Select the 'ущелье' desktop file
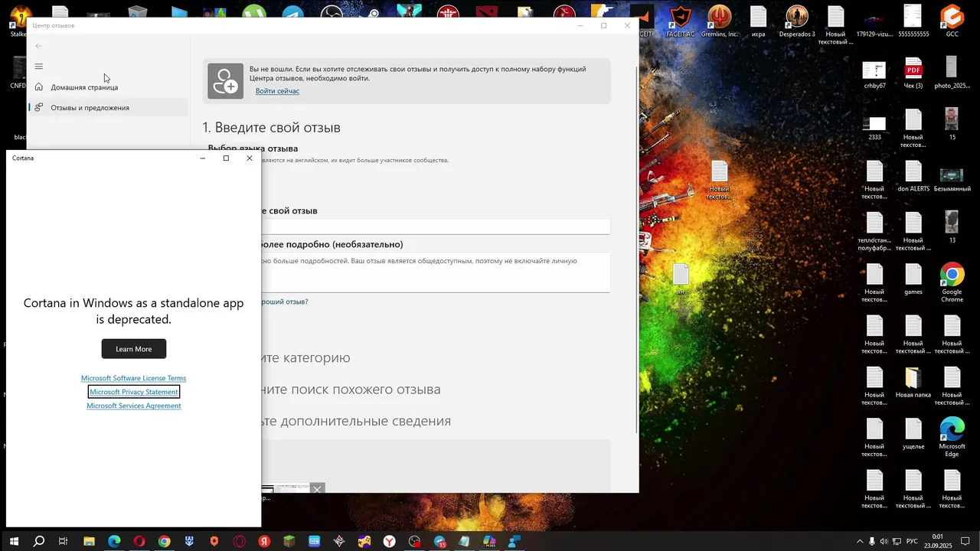The width and height of the screenshot is (980, 551). [913, 434]
